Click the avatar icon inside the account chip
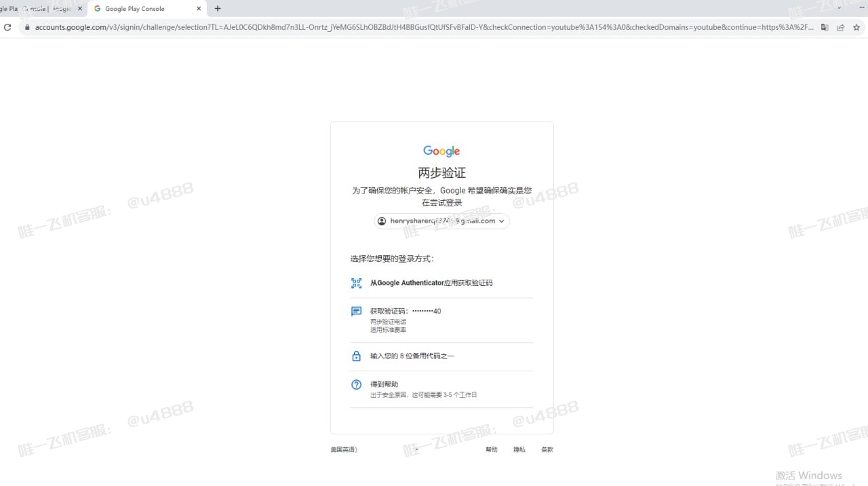Image resolution: width=868 pixels, height=486 pixels. click(x=381, y=221)
